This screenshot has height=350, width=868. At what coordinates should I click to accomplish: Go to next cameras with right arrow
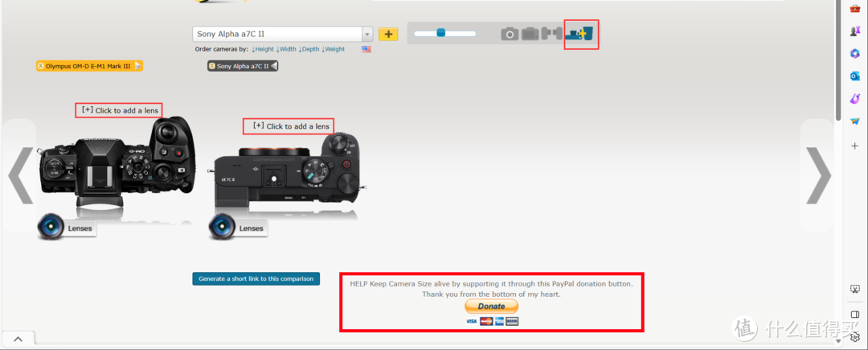[818, 175]
